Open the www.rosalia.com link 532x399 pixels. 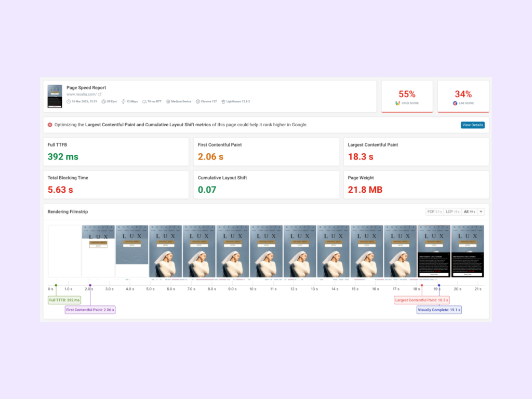click(82, 95)
